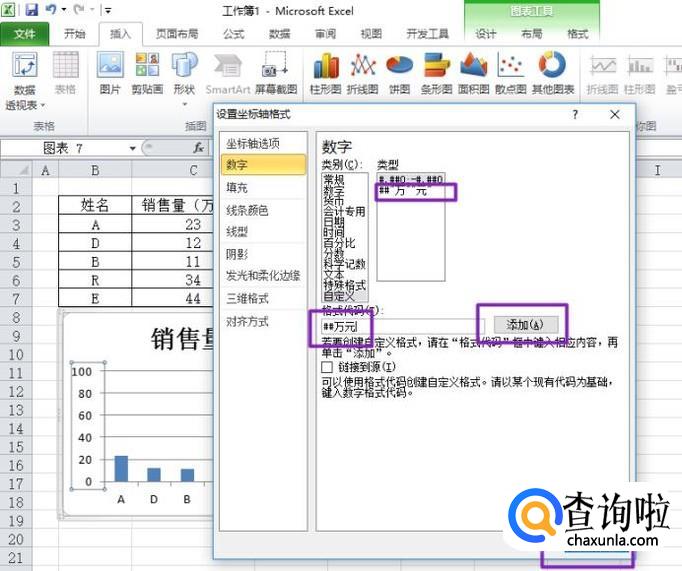Select 发光和柔化边缘 in dialog sidebar
Screen dimensions: 682x571
click(263, 276)
